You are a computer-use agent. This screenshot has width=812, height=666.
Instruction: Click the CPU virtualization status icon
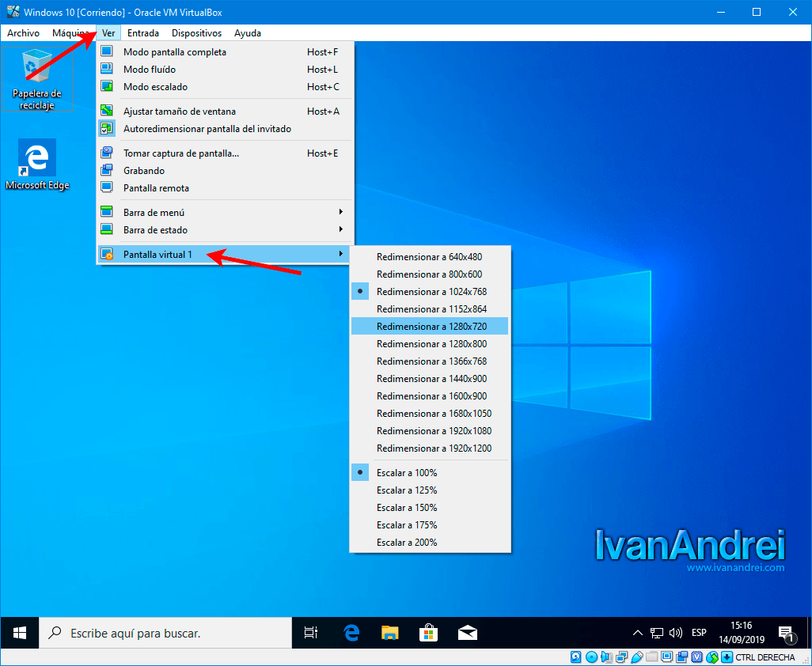[697, 657]
